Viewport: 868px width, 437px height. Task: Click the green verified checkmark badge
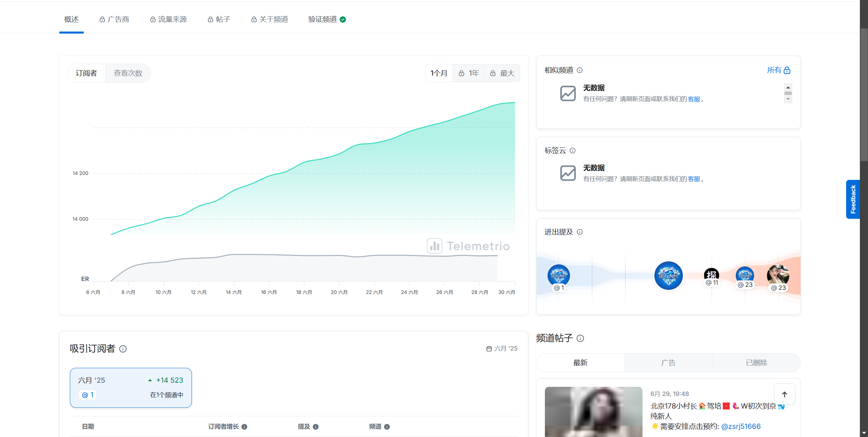[x=343, y=19]
